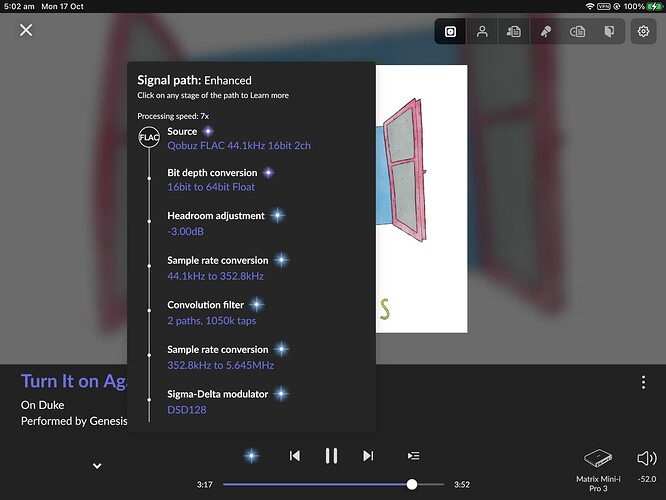Open display settings gear icon
Screen dimensions: 666x500
tap(643, 31)
